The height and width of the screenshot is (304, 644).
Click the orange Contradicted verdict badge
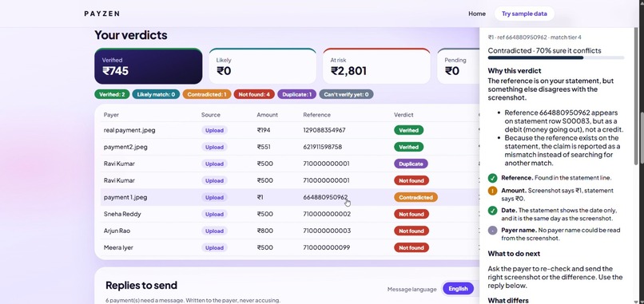415,197
